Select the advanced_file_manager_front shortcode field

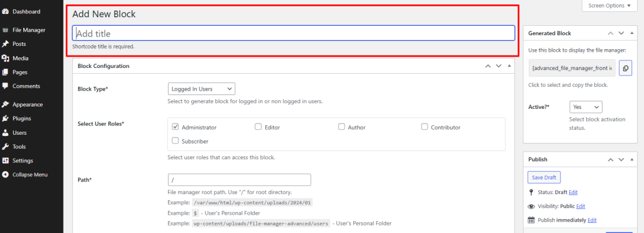[572, 68]
